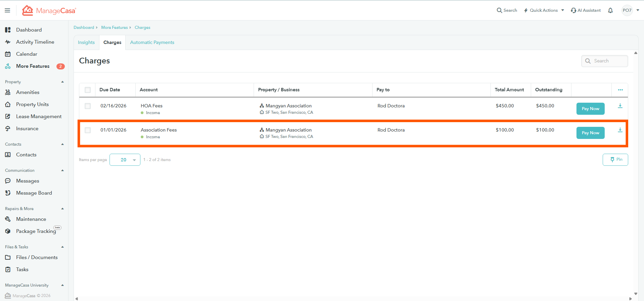Toggle the select-all header checkbox
The image size is (644, 301).
88,90
